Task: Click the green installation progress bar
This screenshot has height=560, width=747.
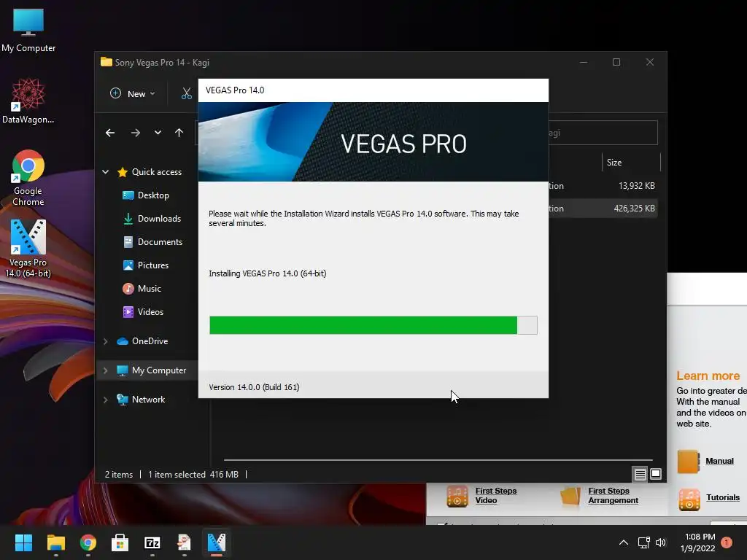Action: [363, 325]
